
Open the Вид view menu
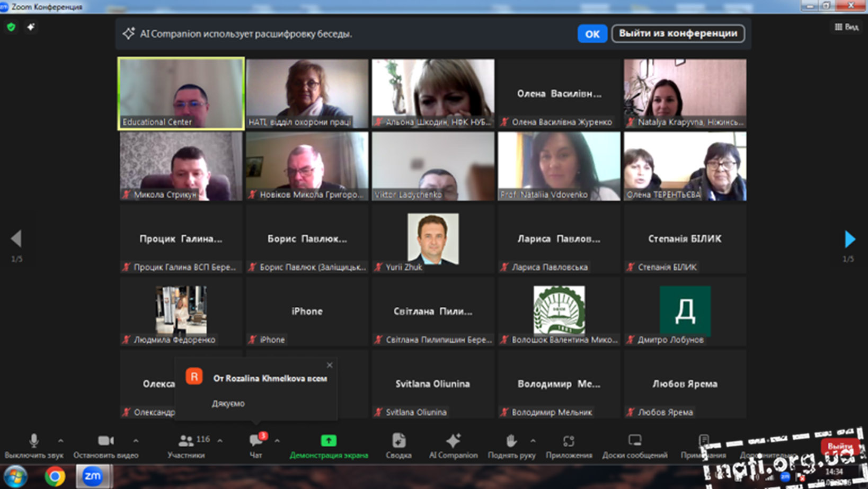[846, 27]
